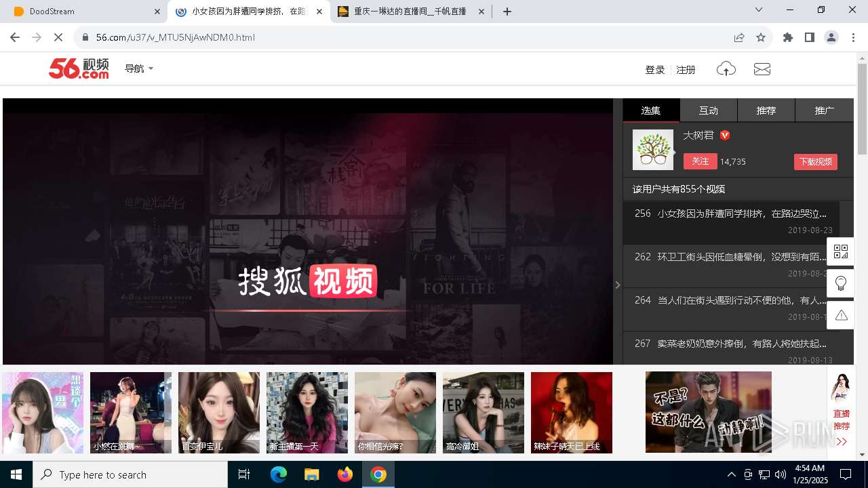Open the 辣妹子晴天已上线 live thumbnail
This screenshot has height=488, width=868.
point(572,412)
